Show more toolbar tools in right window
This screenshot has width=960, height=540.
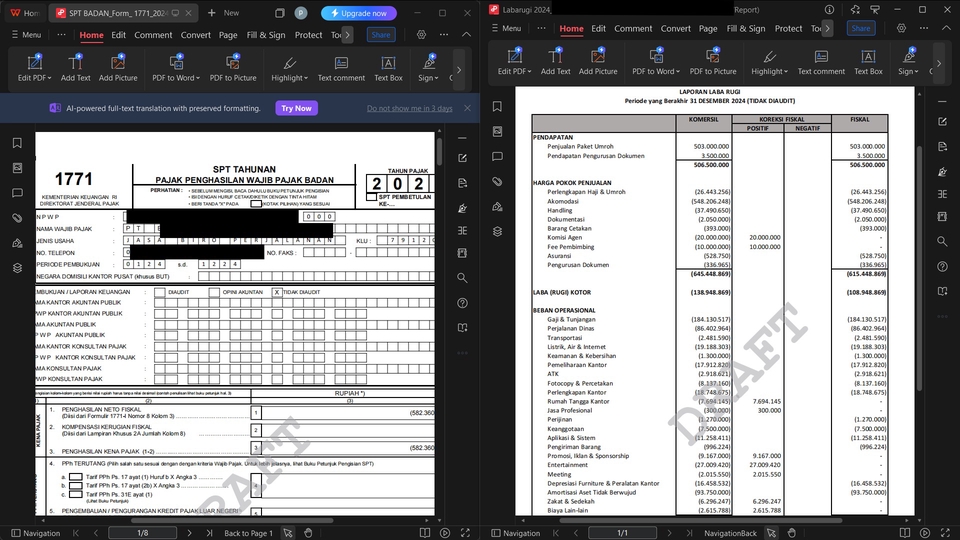(939, 63)
